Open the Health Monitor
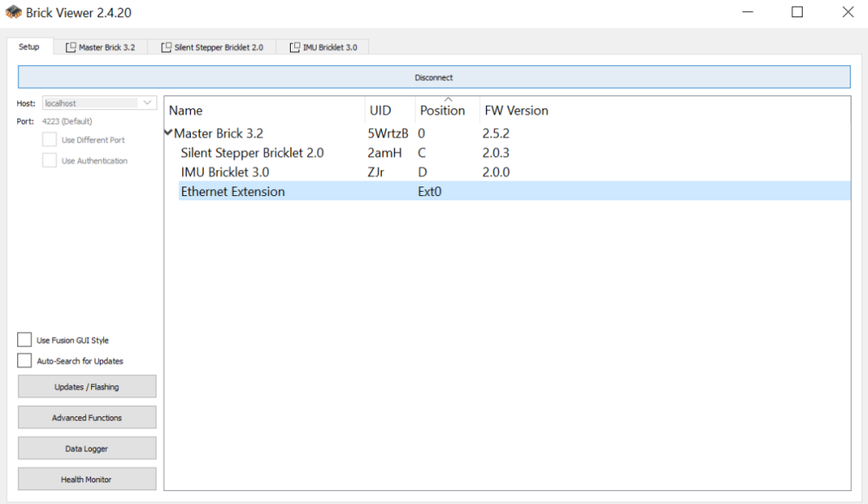The height and width of the screenshot is (504, 868). tap(87, 479)
